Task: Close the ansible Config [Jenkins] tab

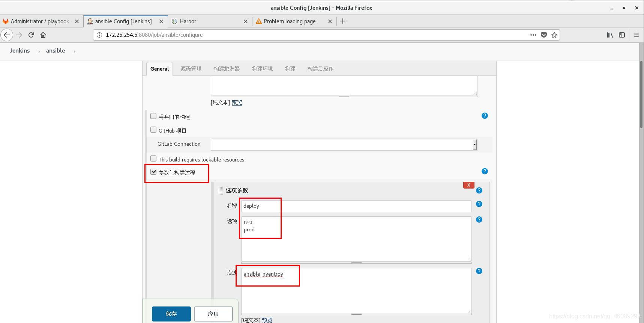Action: coord(161,21)
